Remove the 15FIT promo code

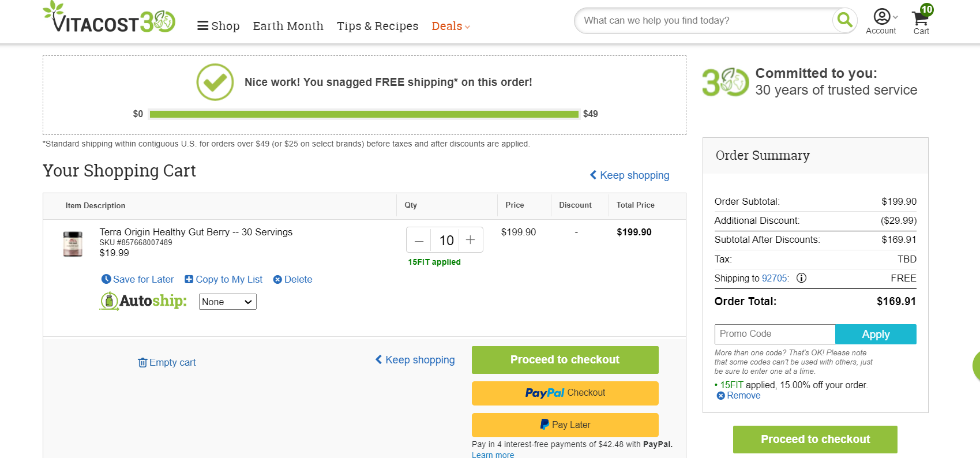(x=738, y=396)
